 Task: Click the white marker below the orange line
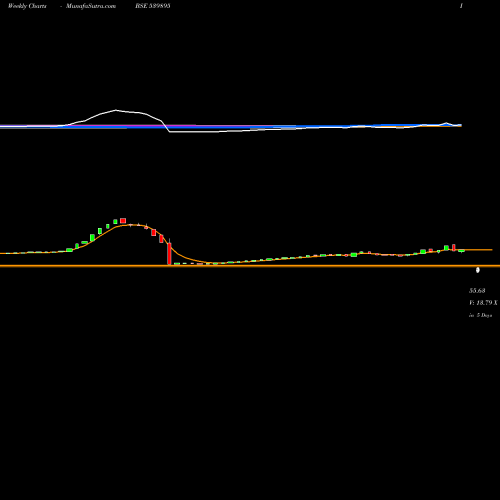tap(478, 270)
